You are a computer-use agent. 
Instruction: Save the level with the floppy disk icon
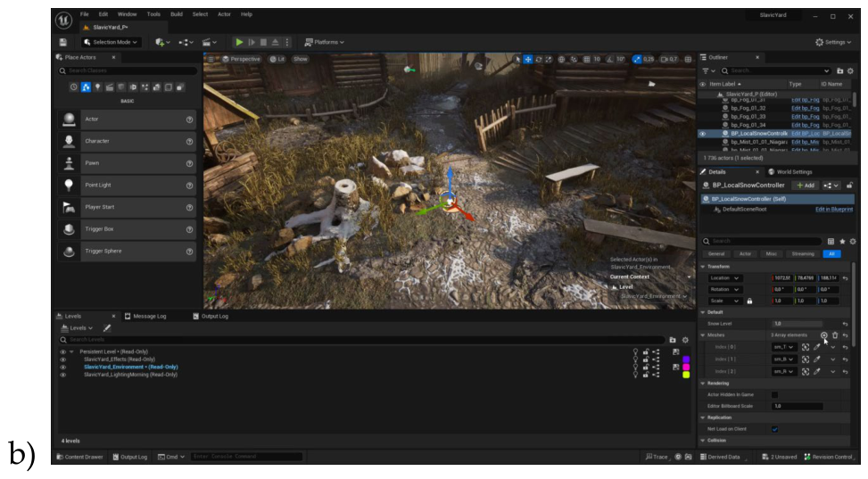tap(63, 42)
